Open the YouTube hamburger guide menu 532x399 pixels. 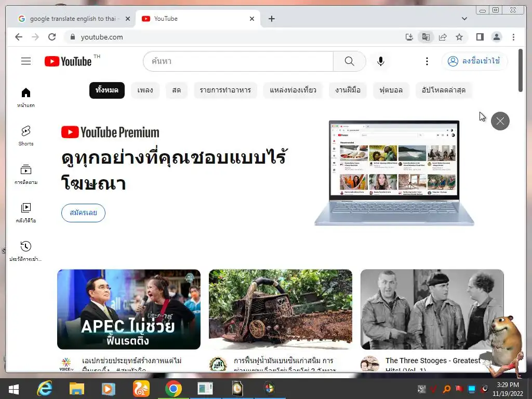(x=26, y=61)
